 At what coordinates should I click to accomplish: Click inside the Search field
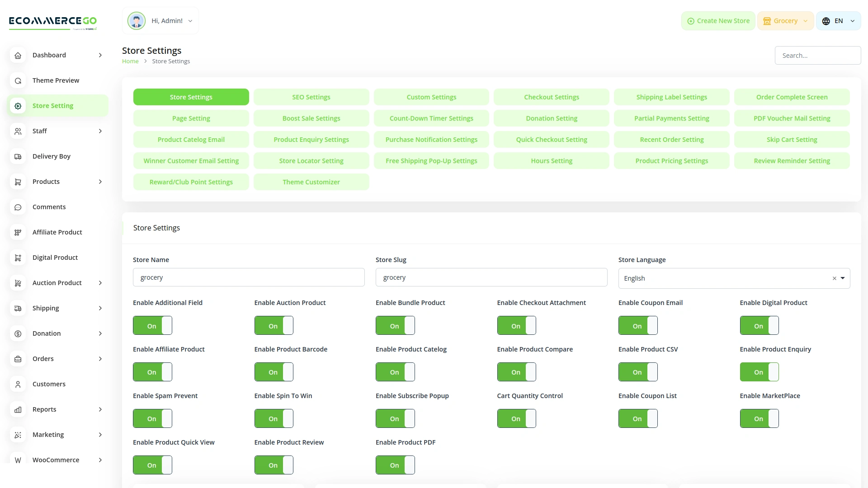click(817, 55)
